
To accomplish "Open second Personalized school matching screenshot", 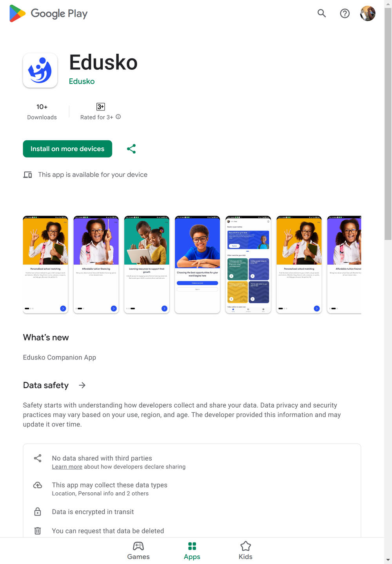I will (x=299, y=265).
